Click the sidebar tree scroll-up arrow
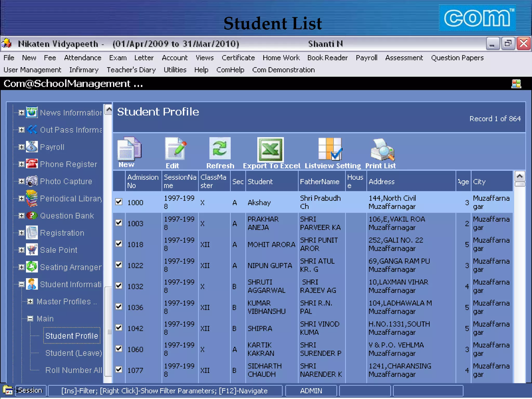Image resolution: width=532 pixels, height=399 pixels. pos(109,109)
